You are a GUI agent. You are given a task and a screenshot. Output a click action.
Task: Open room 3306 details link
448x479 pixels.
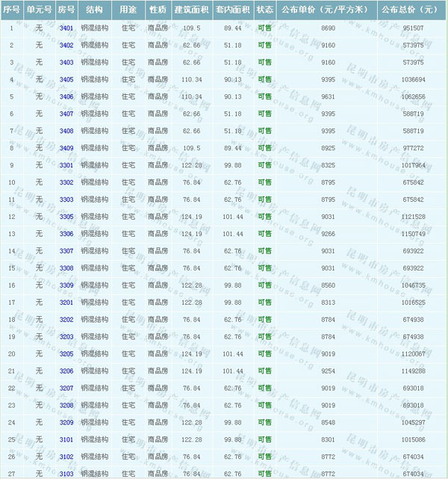pyautogui.click(x=66, y=234)
